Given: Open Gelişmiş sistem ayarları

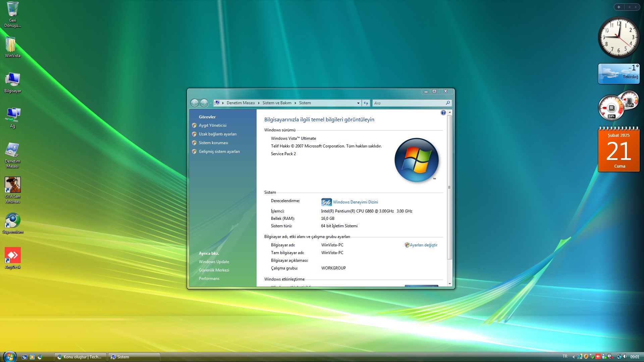Looking at the screenshot, I should (x=219, y=152).
